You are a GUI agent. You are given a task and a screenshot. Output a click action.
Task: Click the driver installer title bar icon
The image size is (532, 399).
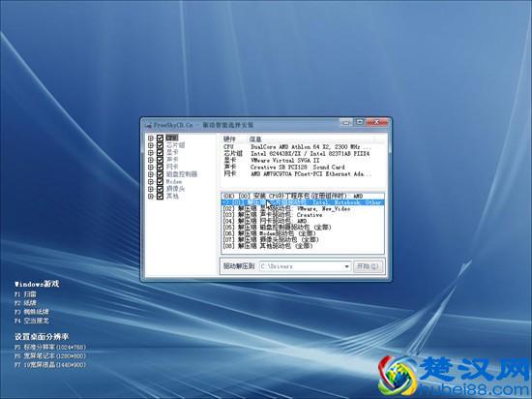[148, 125]
